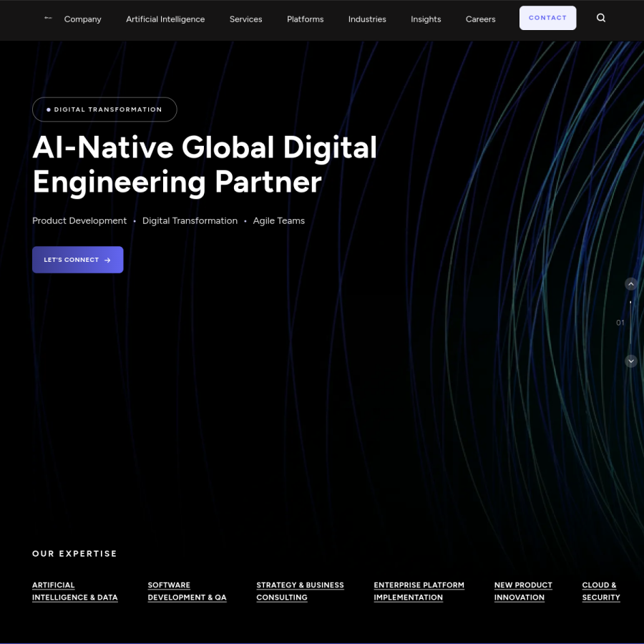Go to the Careers page
The height and width of the screenshot is (644, 644).
pyautogui.click(x=481, y=19)
